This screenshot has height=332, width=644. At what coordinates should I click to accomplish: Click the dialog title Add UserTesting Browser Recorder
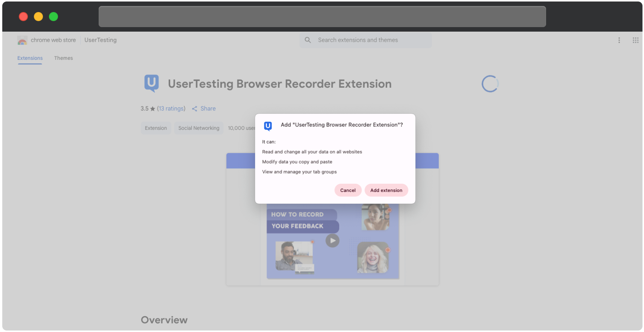[x=342, y=125]
